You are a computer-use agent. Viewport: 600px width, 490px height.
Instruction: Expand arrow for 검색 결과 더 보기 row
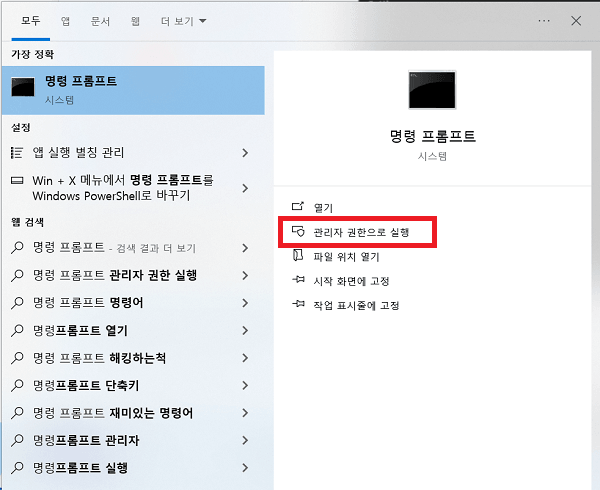[245, 248]
